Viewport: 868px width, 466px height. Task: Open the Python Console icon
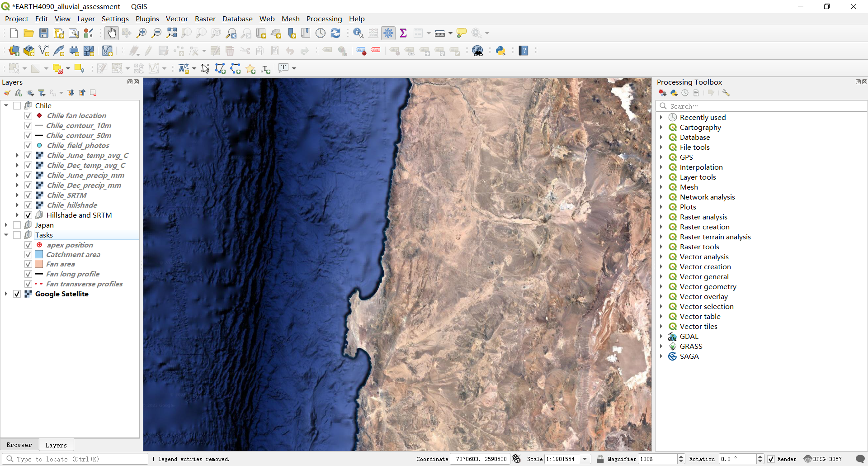point(500,51)
